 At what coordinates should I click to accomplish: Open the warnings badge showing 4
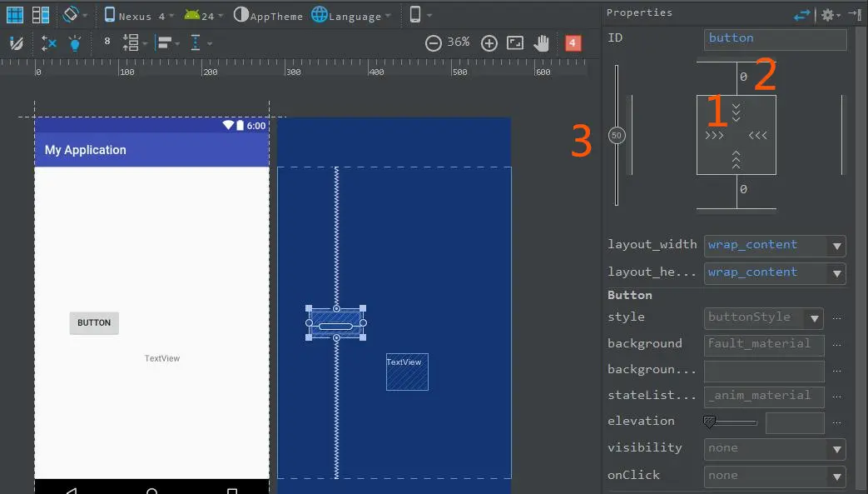point(573,42)
